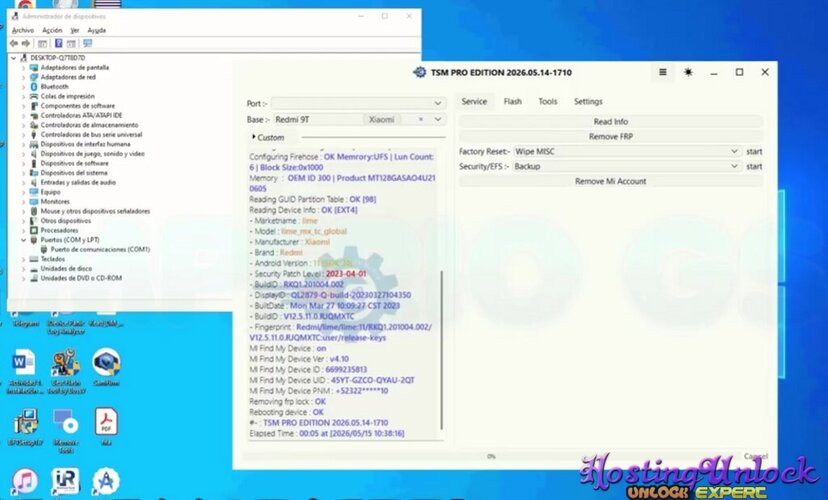Click the Bluetooth icon in Device Manager tree
828x500 pixels.
click(x=34, y=87)
